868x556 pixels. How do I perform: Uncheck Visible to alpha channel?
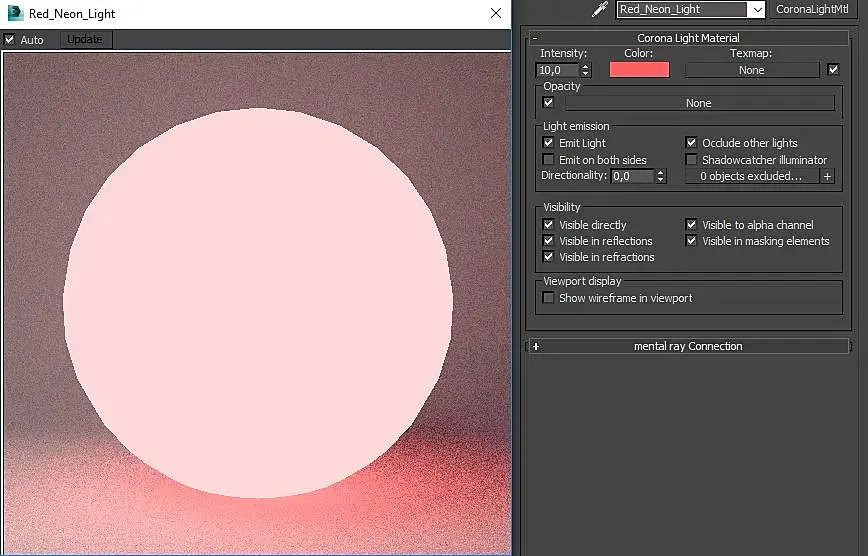tap(691, 224)
